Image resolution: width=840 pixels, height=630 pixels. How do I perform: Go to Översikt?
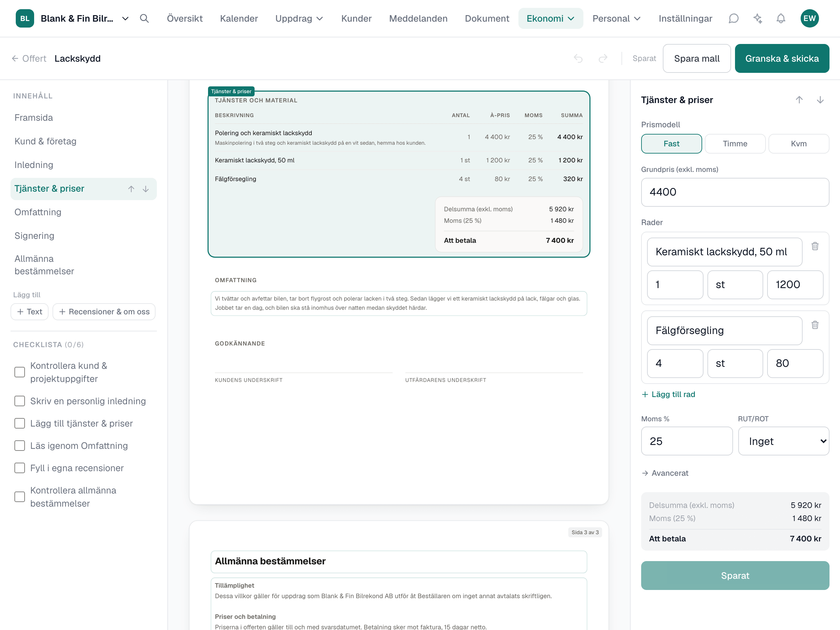click(x=184, y=18)
